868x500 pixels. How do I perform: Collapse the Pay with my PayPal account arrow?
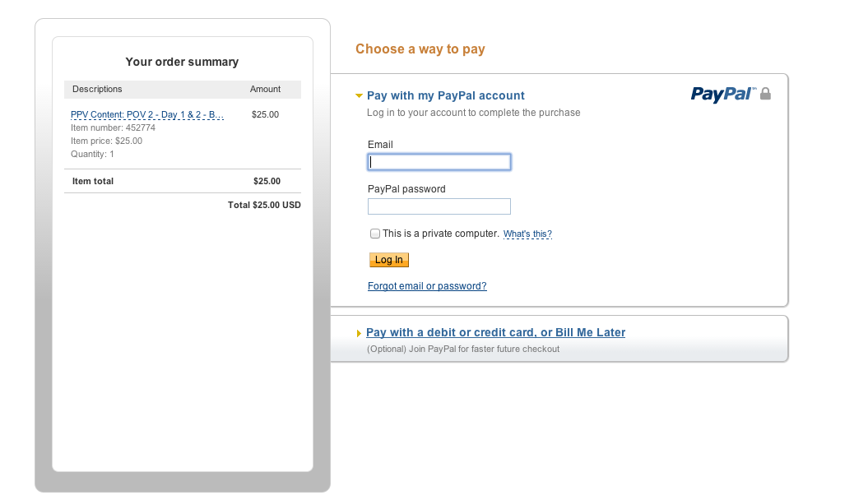pos(359,96)
